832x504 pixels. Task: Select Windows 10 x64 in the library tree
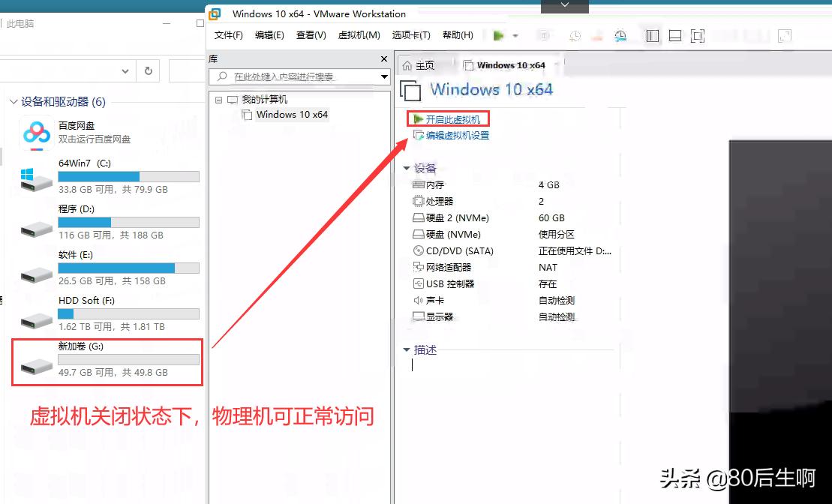(x=291, y=114)
